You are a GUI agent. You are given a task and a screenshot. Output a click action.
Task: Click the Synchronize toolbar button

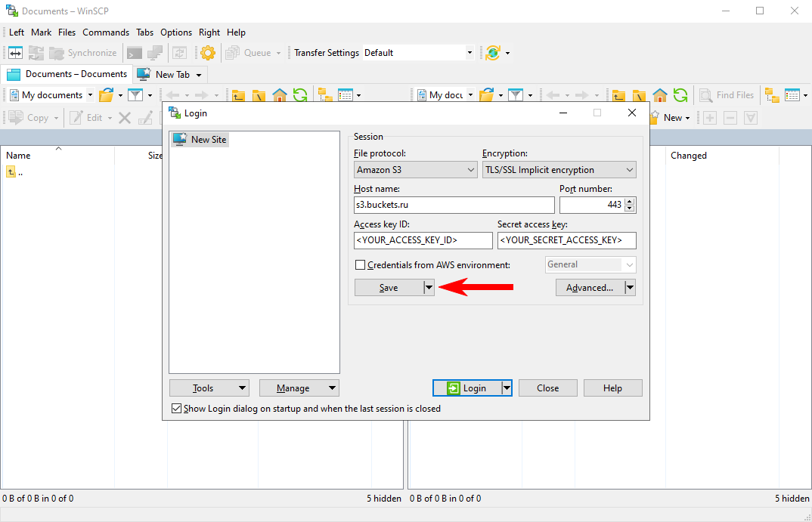tap(83, 53)
